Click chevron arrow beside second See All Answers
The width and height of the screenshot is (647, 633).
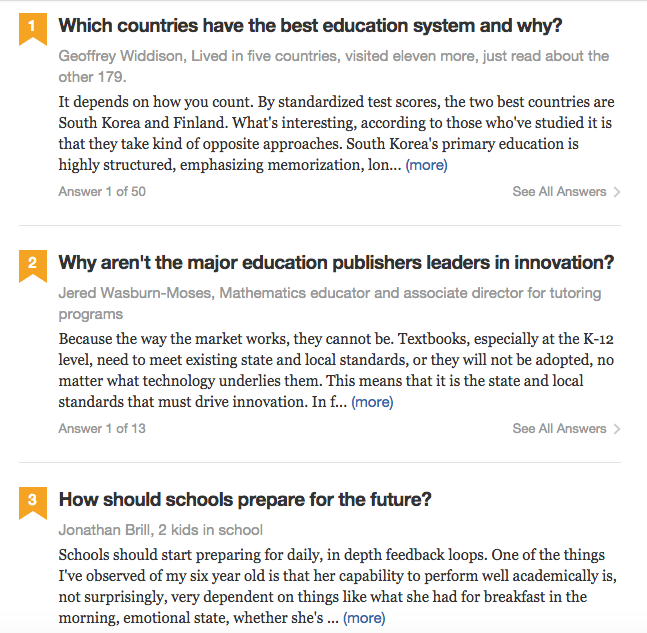pyautogui.click(x=617, y=429)
